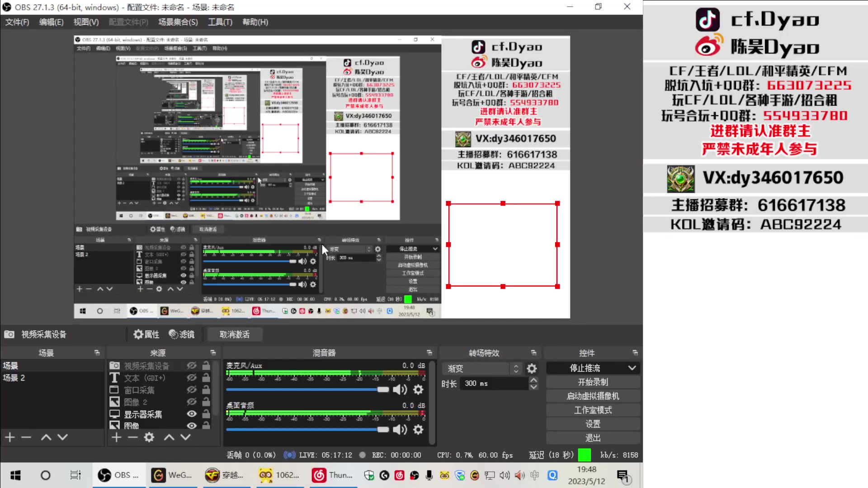
Task: Mute 桌面音频 speaker icon
Action: (x=400, y=429)
